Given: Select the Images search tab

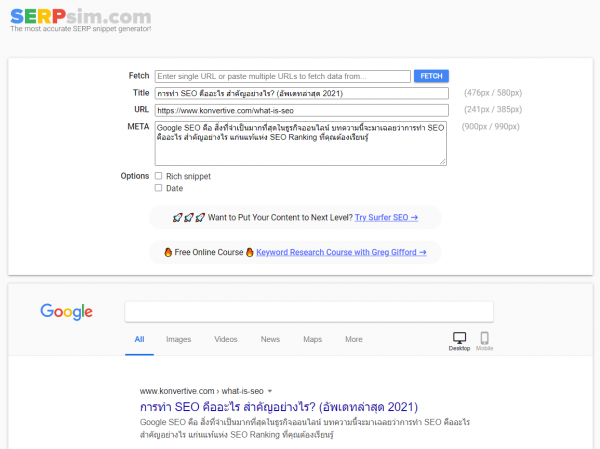Looking at the screenshot, I should point(178,339).
